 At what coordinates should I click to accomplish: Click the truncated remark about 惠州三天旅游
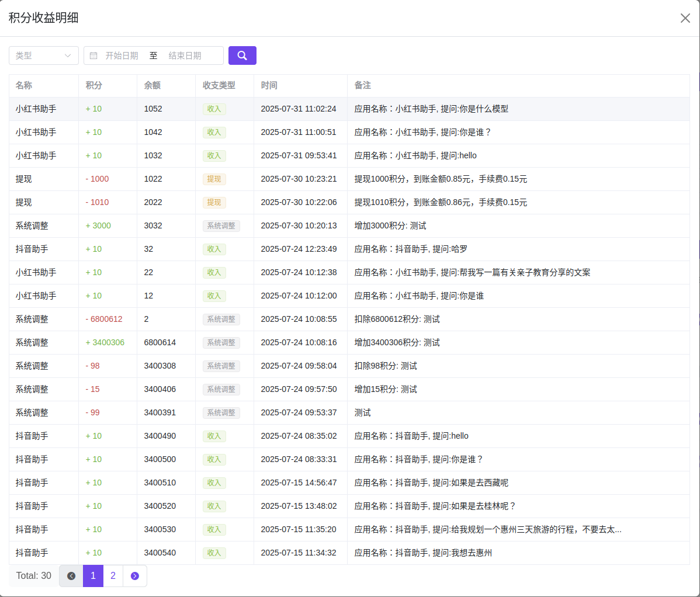click(487, 530)
